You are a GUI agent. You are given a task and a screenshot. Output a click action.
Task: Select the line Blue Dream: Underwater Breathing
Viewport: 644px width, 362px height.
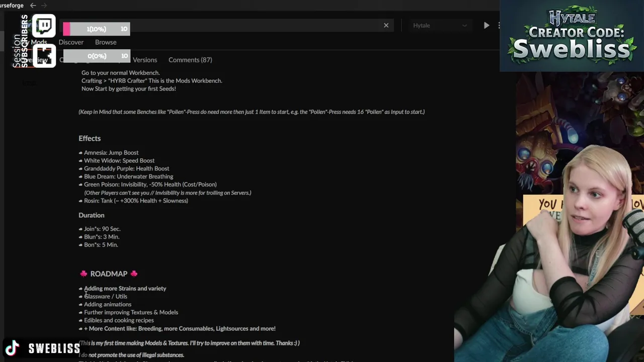(128, 176)
